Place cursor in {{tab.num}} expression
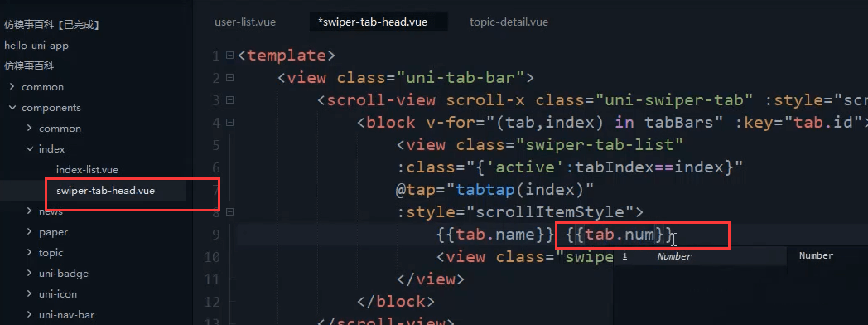This screenshot has height=325, width=868. tap(620, 235)
